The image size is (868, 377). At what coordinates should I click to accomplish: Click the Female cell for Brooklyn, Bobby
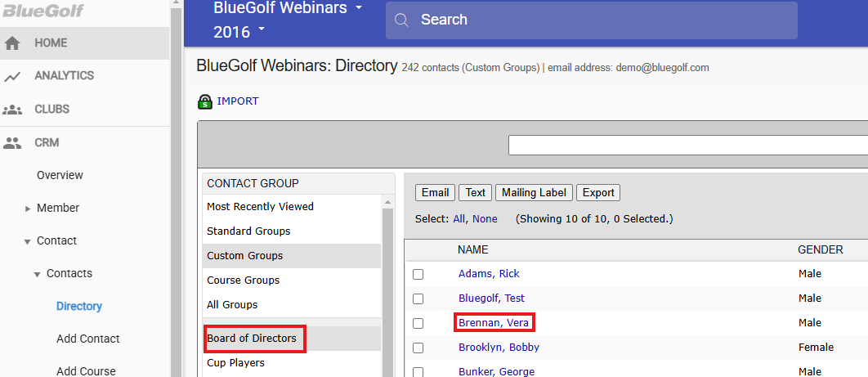816,347
